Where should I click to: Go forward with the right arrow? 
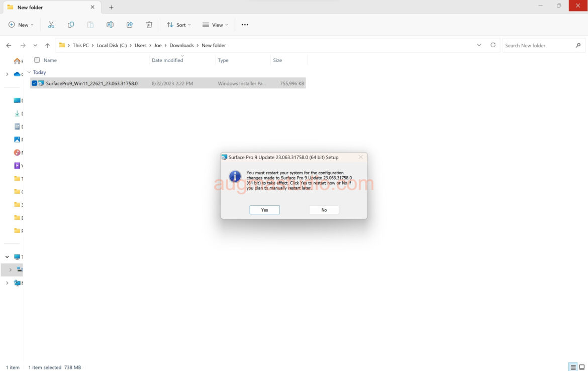[x=23, y=45]
